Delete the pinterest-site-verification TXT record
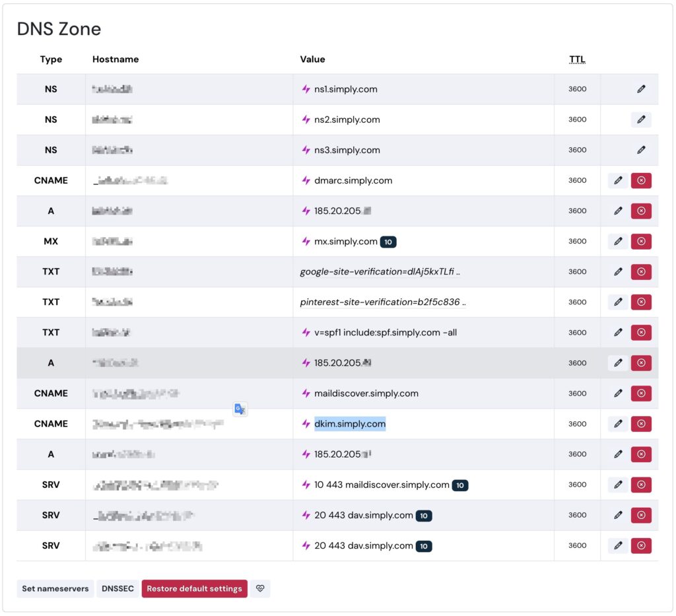 641,302
